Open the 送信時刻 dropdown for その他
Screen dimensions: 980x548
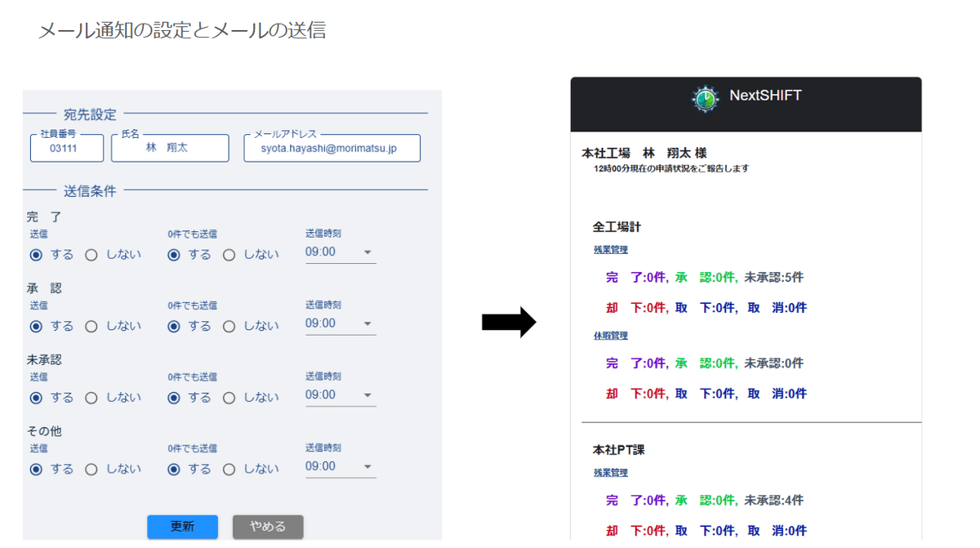[x=369, y=466]
